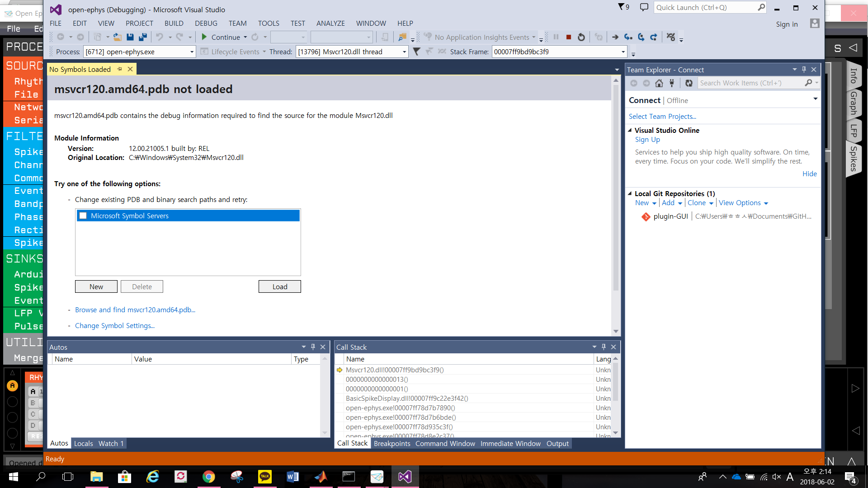This screenshot has height=488, width=868.
Task: Click the Break All pause icon
Action: [x=556, y=37]
